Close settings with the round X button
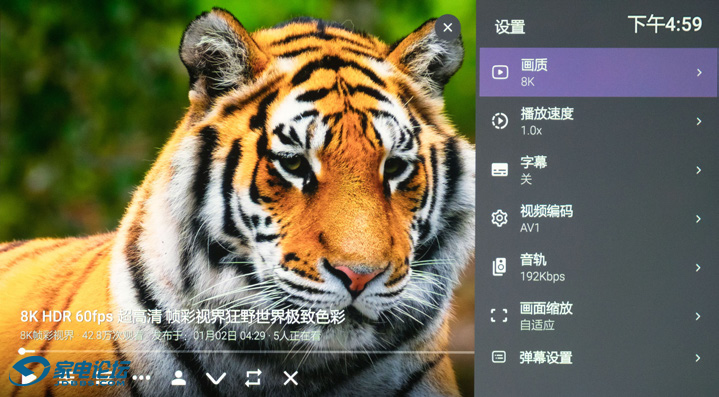This screenshot has height=397, width=719. tap(448, 28)
